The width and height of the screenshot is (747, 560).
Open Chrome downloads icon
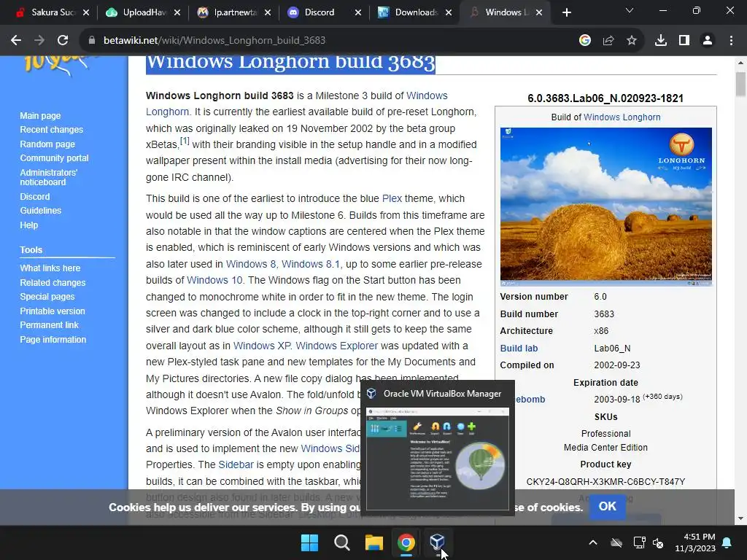tap(660, 41)
